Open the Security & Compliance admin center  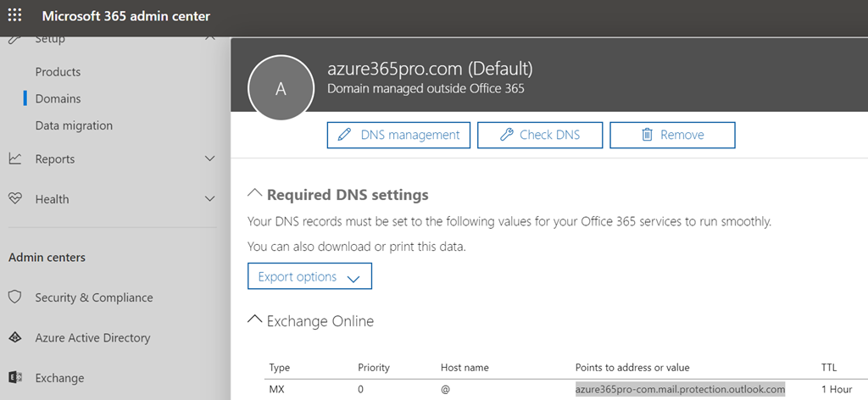pos(94,297)
